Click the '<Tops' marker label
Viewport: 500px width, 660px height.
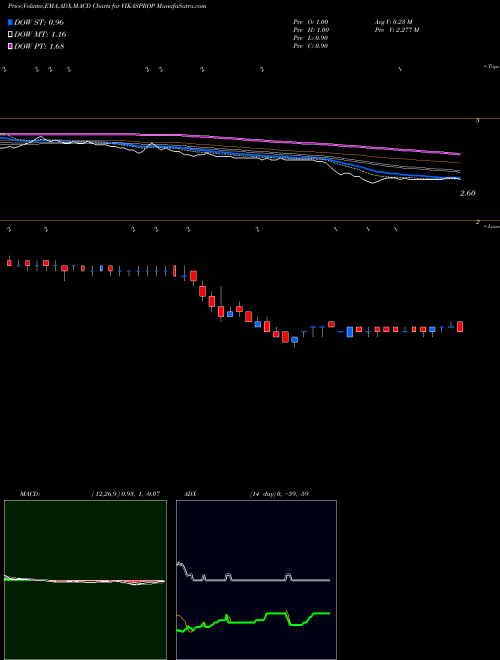coord(491,67)
